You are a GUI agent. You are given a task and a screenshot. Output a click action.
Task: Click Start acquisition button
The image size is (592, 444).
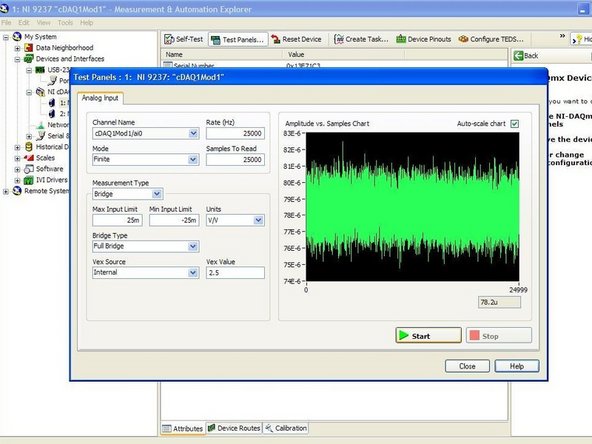coord(429,335)
